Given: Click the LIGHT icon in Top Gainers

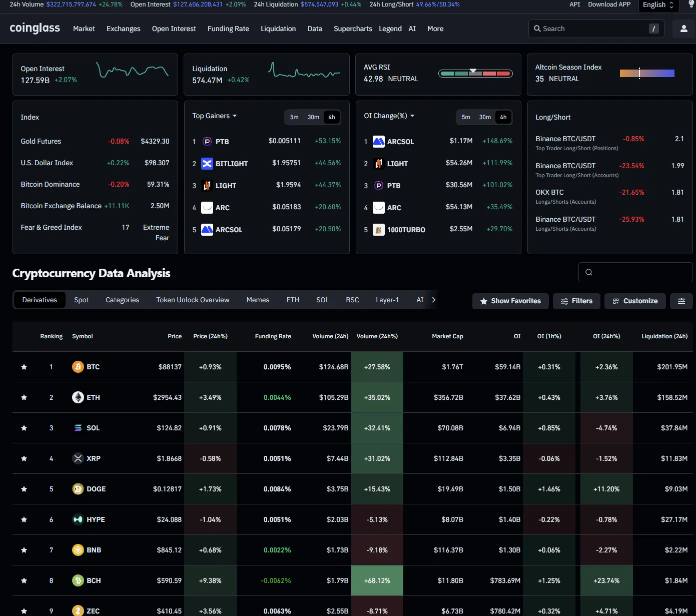Looking at the screenshot, I should pos(207,186).
